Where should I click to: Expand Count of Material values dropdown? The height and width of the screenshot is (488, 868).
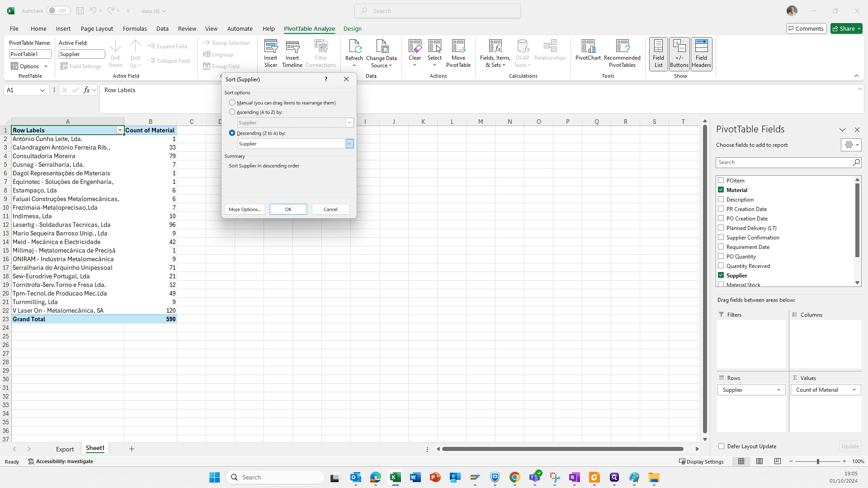click(854, 390)
